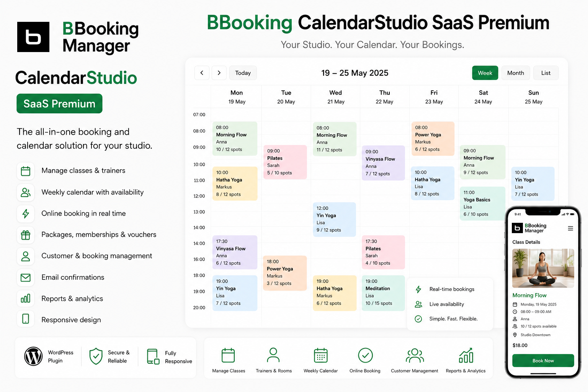Screen dimensions: 588x392
Task: Click the person icon beside Customer & booking management
Action: pyautogui.click(x=26, y=256)
